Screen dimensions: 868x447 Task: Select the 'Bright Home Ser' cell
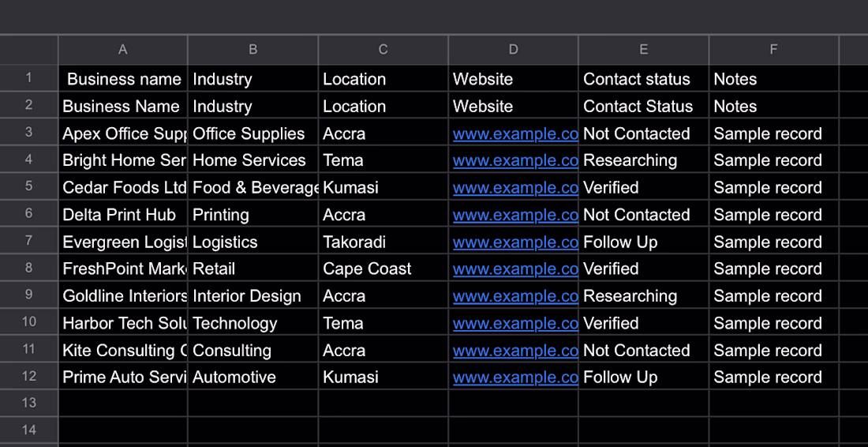coord(123,160)
